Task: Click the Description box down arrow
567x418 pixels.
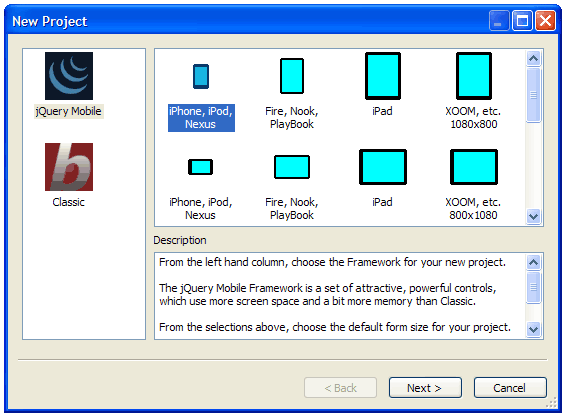Action: coord(533,329)
